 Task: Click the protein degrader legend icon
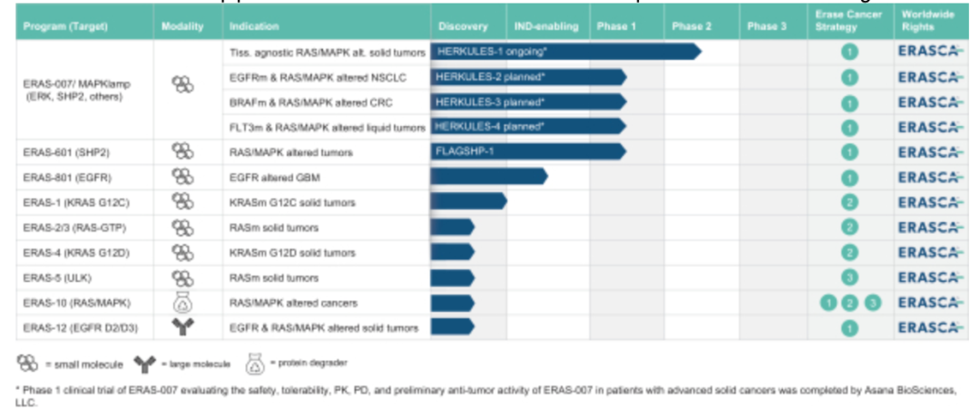(x=252, y=364)
